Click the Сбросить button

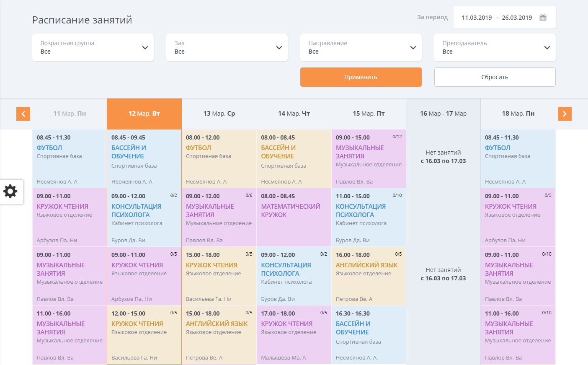(x=495, y=77)
